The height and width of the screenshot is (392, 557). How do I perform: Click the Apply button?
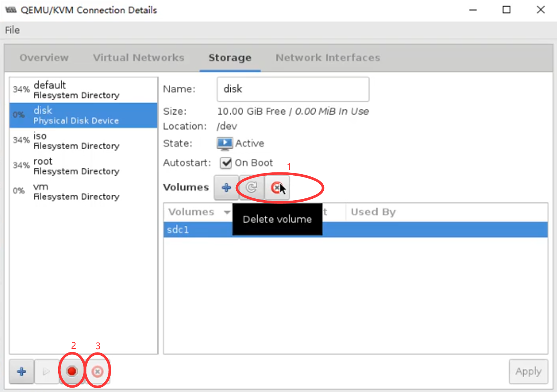[x=528, y=372]
